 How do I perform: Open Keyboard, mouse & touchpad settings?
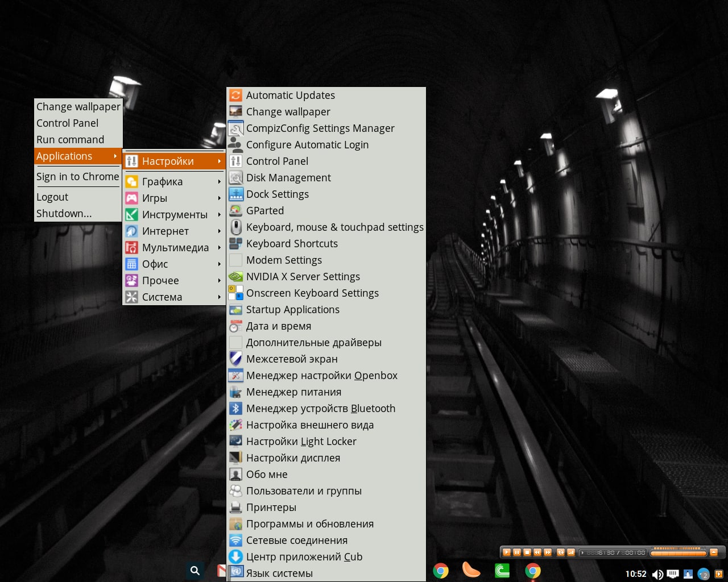326,227
